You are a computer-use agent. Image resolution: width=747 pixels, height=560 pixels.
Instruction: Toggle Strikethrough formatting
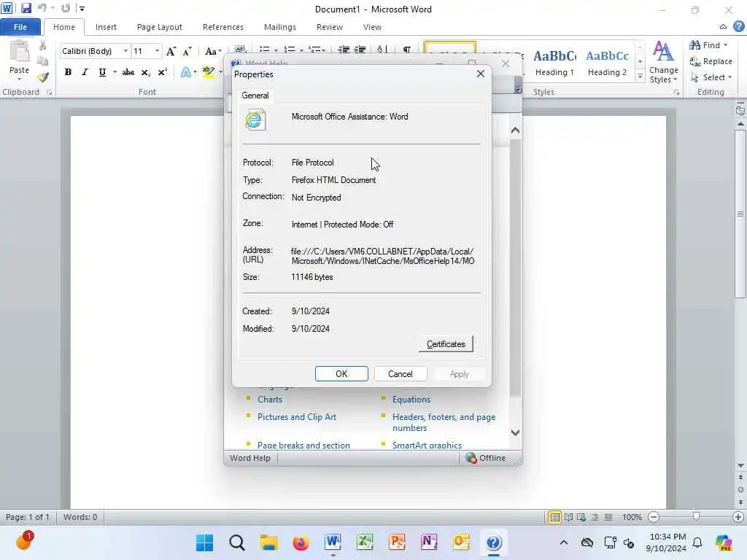pyautogui.click(x=128, y=72)
